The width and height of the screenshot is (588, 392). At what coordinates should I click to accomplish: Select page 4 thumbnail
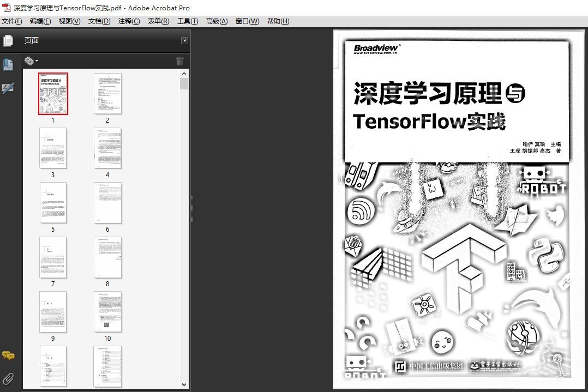click(107, 148)
